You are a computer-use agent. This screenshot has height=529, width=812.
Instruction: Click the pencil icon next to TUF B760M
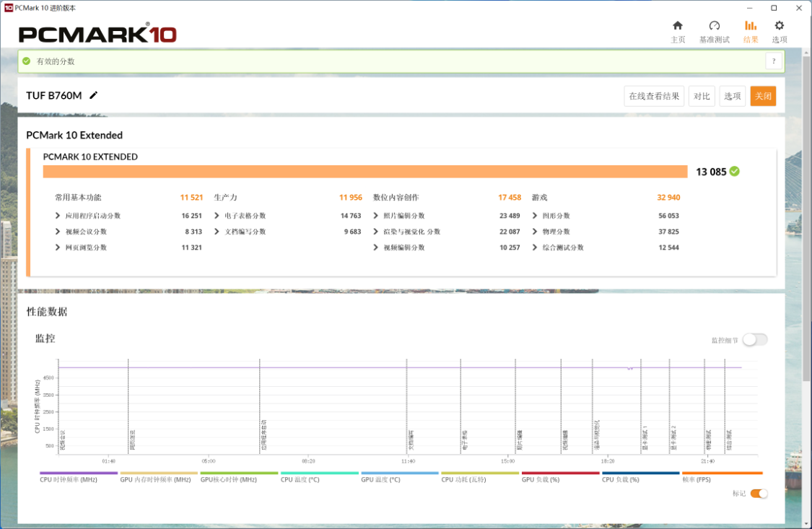[x=94, y=95]
